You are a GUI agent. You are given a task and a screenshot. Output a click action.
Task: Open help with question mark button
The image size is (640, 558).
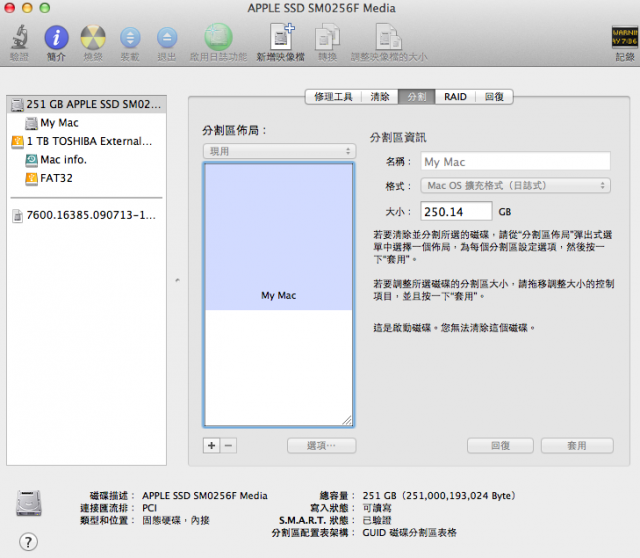pyautogui.click(x=28, y=542)
